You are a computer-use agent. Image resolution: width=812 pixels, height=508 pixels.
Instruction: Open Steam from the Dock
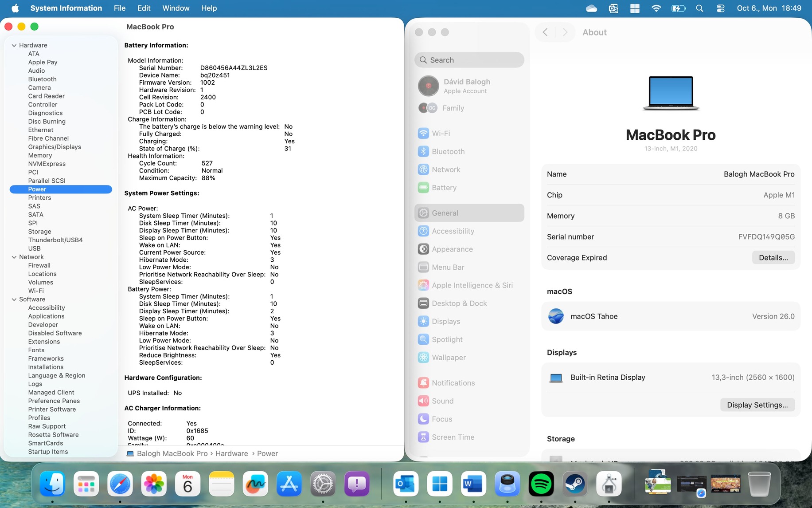pos(575,484)
